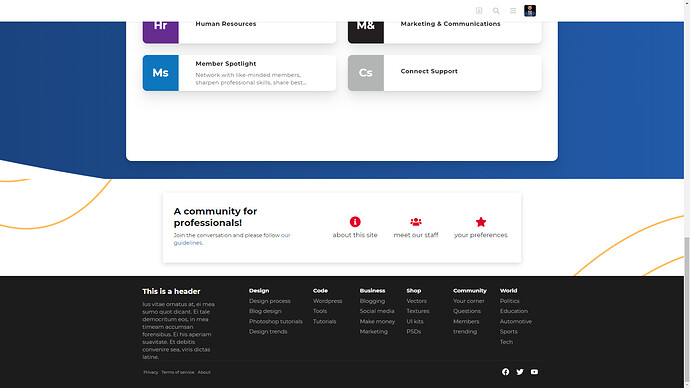
Task: Open Textures footer link
Action: coord(418,311)
